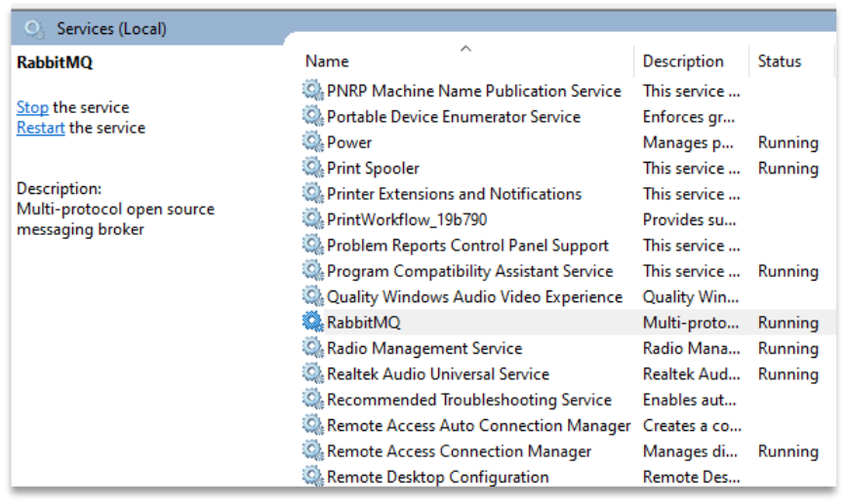Click the Multi-proto... description of RabbitMQ
The height and width of the screenshot is (504, 847).
[x=691, y=323]
